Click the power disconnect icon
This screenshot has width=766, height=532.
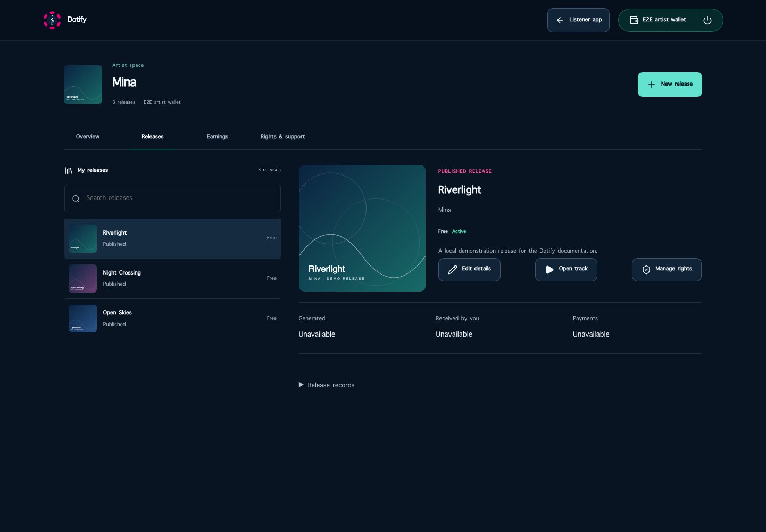[707, 20]
